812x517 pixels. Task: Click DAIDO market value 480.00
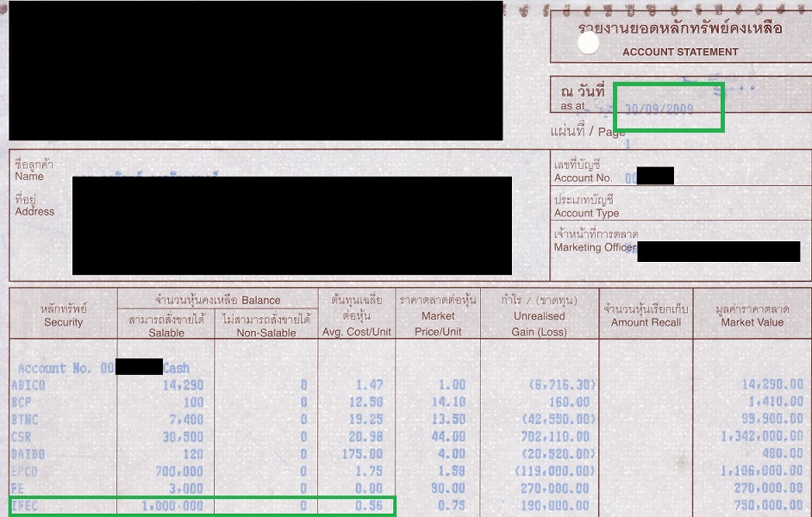[783, 454]
